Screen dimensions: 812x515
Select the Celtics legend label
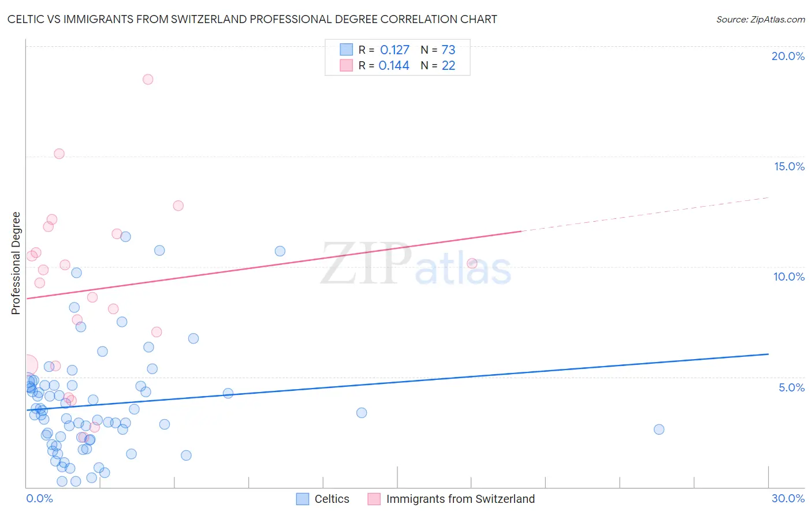click(x=332, y=499)
